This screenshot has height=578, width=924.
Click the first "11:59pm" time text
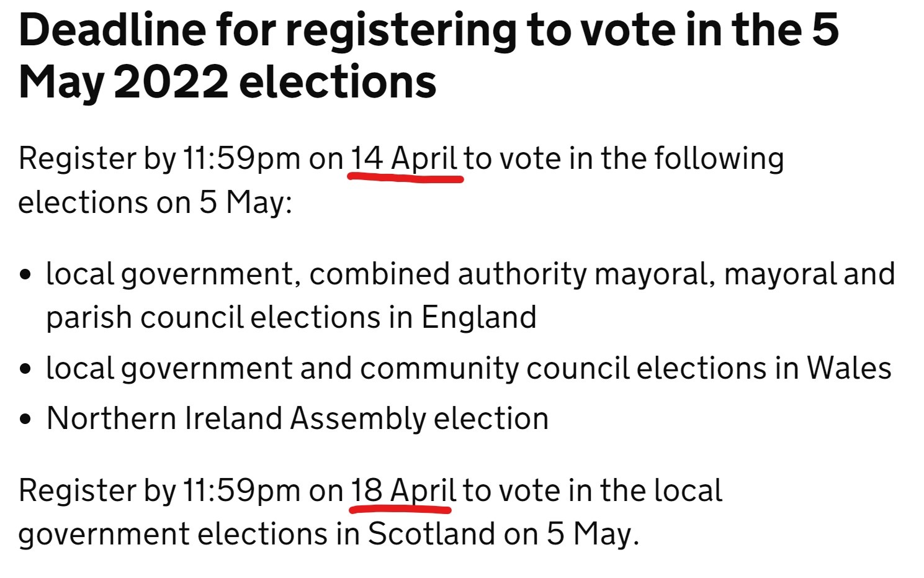pos(241,159)
